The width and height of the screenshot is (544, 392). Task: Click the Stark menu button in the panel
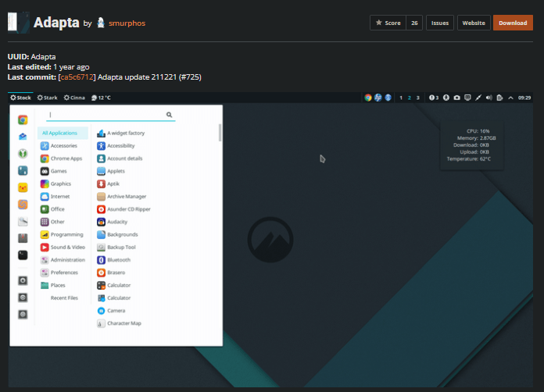[x=47, y=98]
